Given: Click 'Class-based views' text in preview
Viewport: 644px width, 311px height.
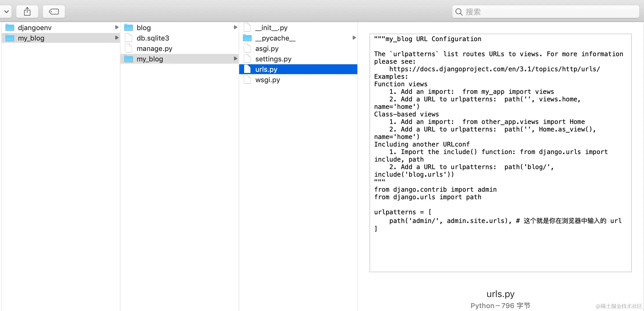Looking at the screenshot, I should [407, 114].
